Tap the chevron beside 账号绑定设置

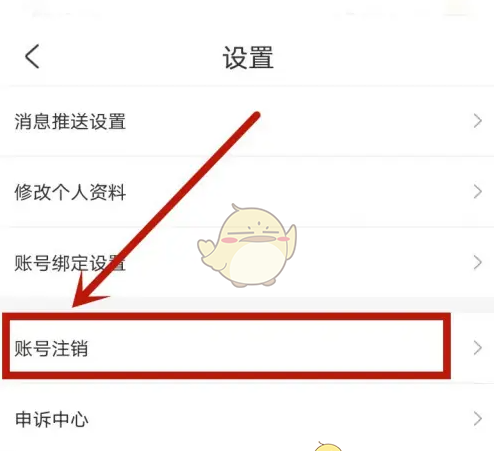pos(478,263)
